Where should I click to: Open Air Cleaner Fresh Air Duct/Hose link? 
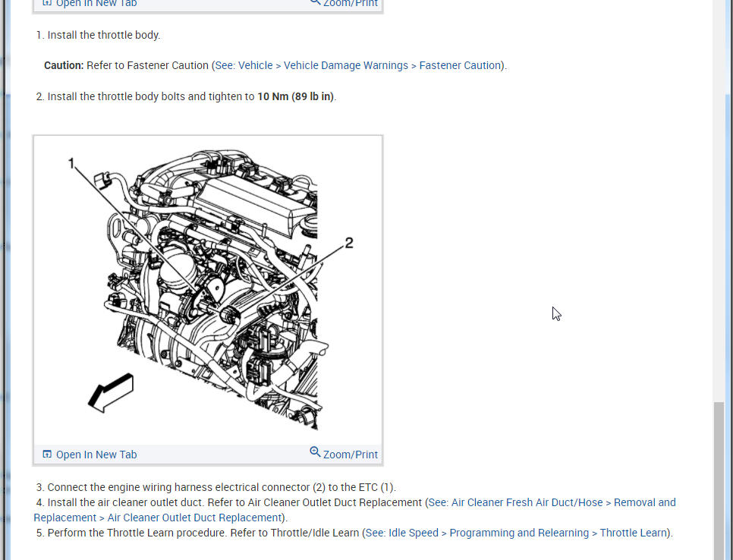pos(552,502)
